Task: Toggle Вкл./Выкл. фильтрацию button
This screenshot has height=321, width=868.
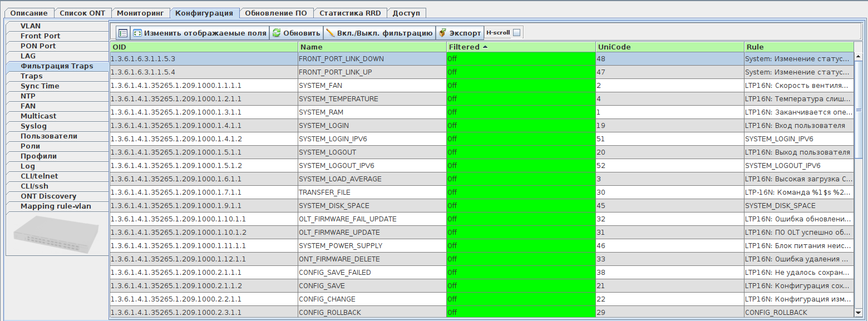Action: coord(379,33)
